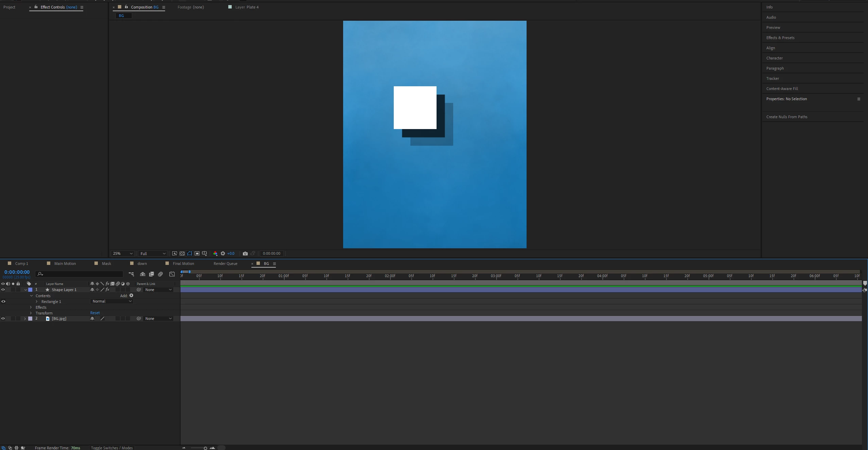This screenshot has height=450, width=868.
Task: Click the Frame Blending enable icon
Action: tap(152, 274)
